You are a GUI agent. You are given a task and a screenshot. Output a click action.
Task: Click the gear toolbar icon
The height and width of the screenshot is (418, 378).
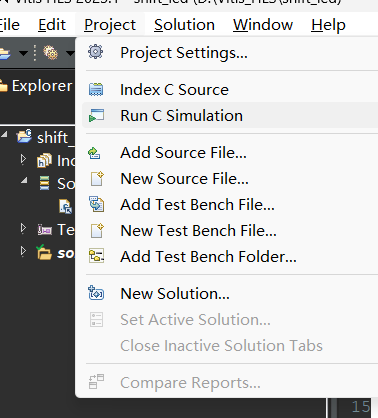[x=50, y=53]
